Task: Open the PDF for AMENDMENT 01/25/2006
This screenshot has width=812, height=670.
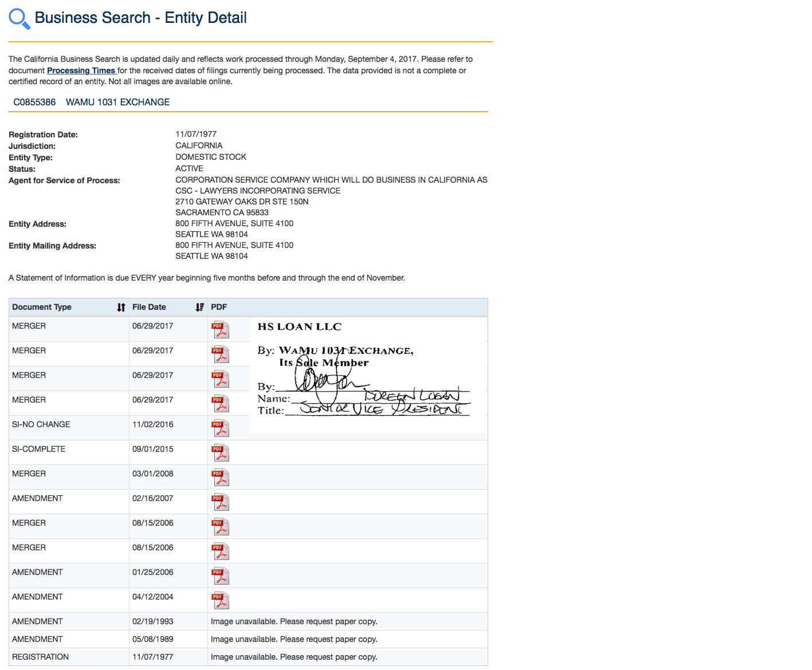Action: click(221, 576)
